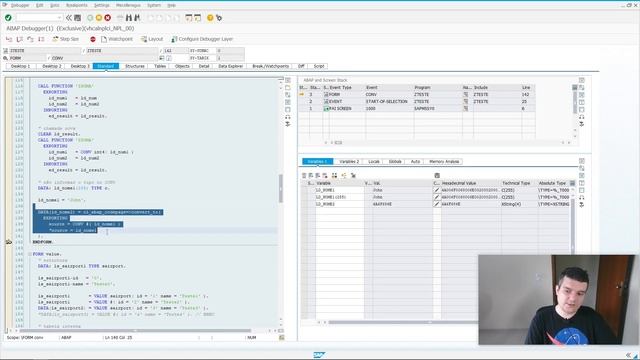Click the save-variables icon above Hexadecimal Value column
The height and width of the screenshot is (360, 640).
437,176
